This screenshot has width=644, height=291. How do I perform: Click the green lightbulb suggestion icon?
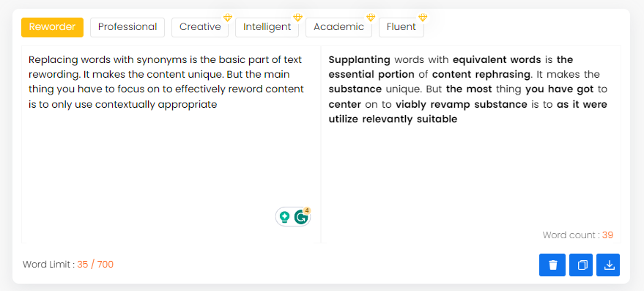284,217
